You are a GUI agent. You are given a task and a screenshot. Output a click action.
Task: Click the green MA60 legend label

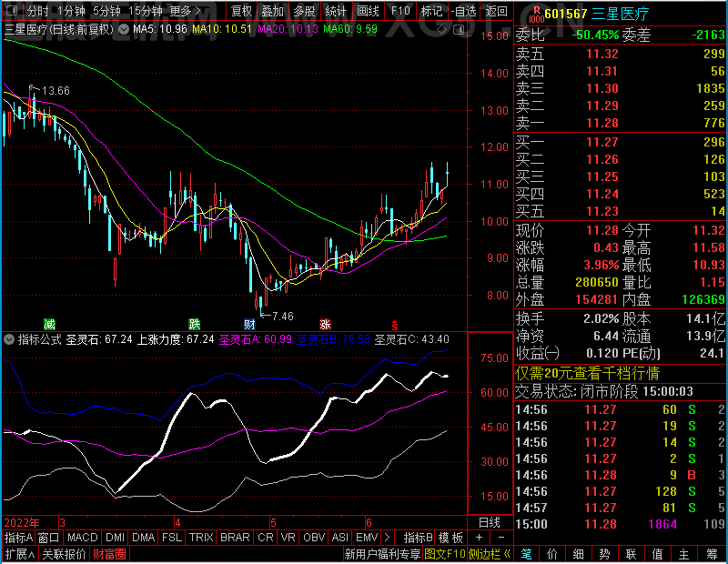coord(350,29)
